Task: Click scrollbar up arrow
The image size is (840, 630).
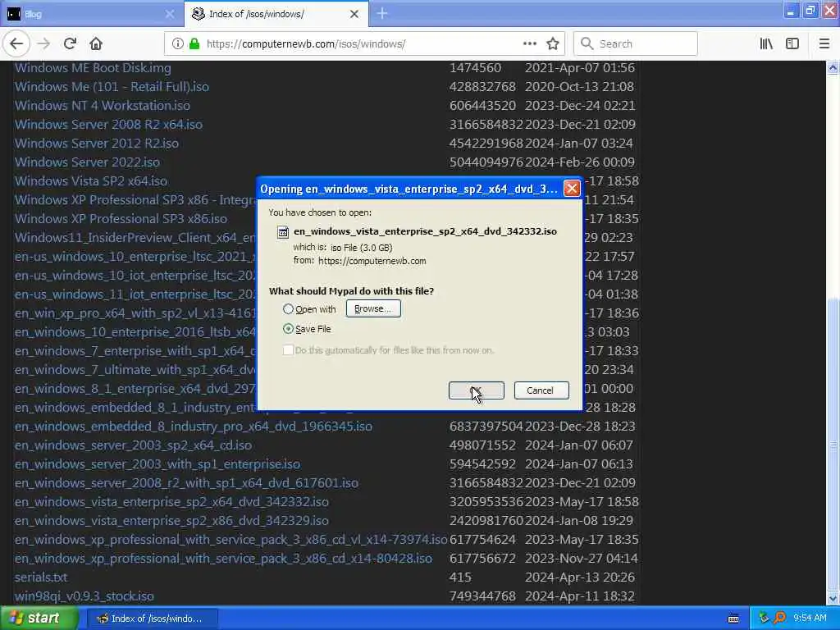Action: (x=833, y=67)
